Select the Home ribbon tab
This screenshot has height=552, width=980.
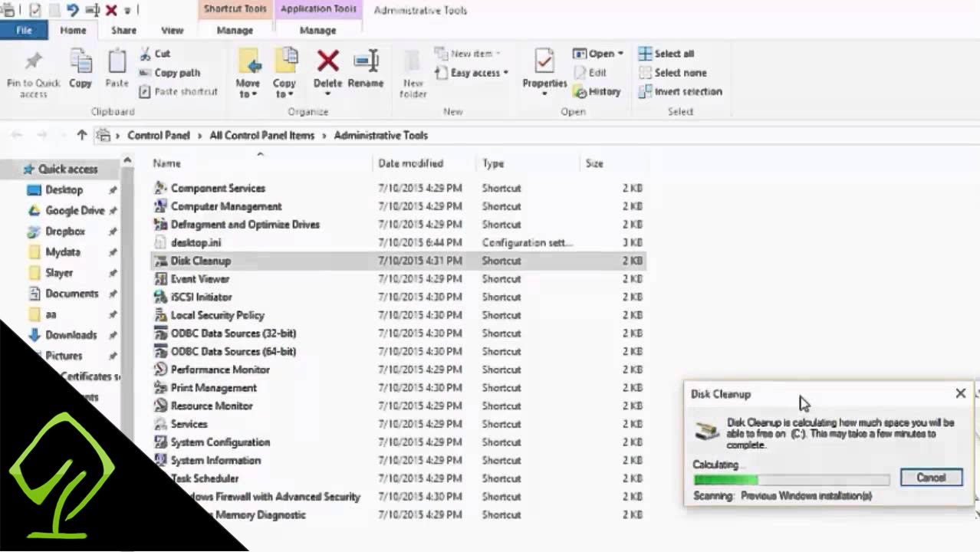point(73,31)
